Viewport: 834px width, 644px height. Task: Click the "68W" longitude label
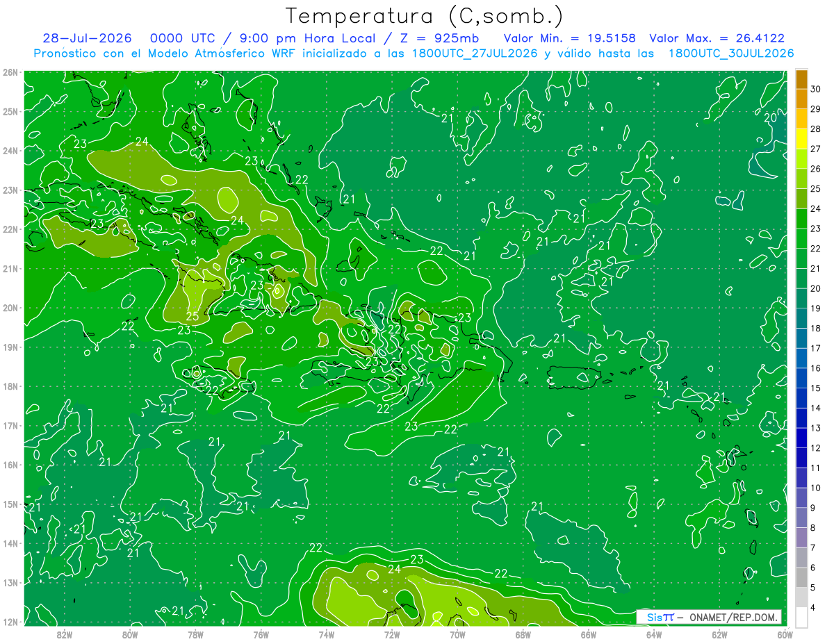coord(523,634)
